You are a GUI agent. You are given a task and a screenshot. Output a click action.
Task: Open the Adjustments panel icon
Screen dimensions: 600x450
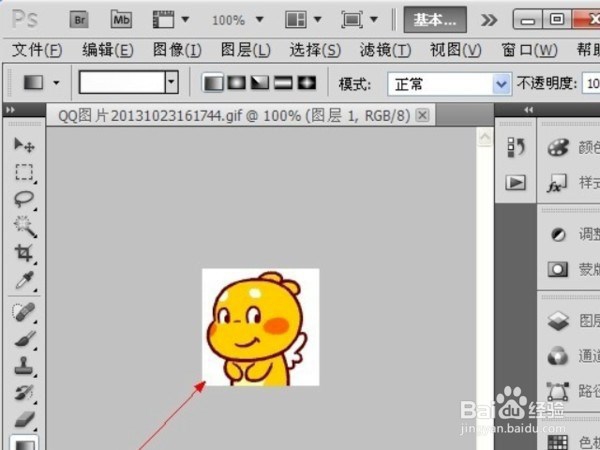tap(558, 234)
